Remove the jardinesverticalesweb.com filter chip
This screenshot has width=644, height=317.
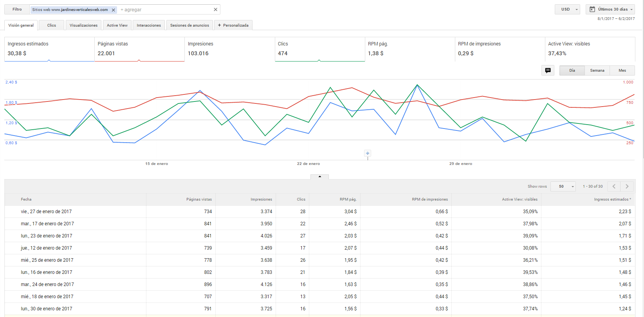[113, 10]
